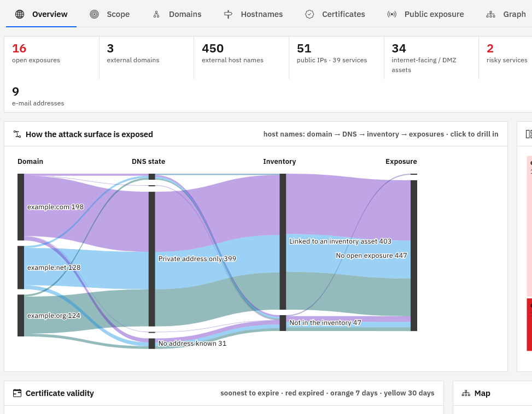Click the 'click to drill in' hint text
The image size is (532, 414).
pyautogui.click(x=474, y=134)
